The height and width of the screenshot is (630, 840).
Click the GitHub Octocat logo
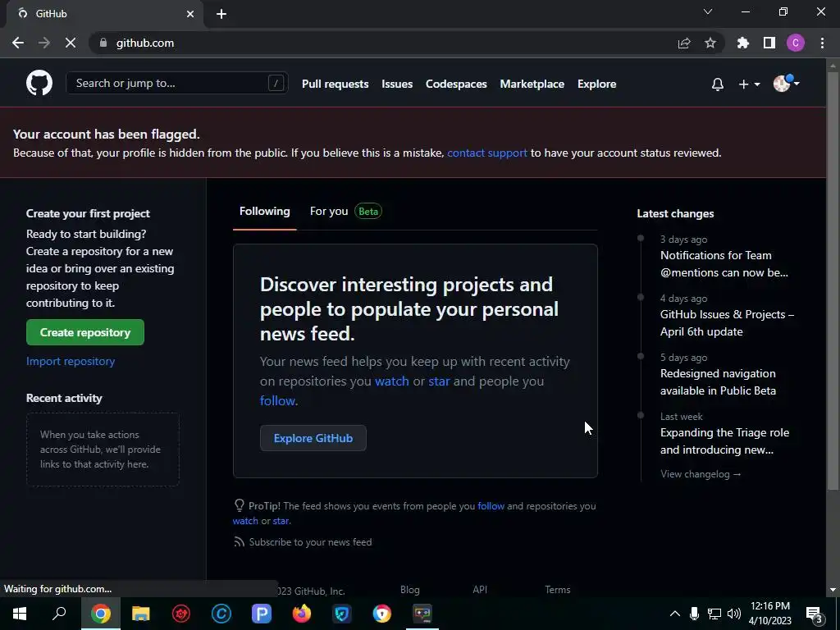tap(39, 83)
